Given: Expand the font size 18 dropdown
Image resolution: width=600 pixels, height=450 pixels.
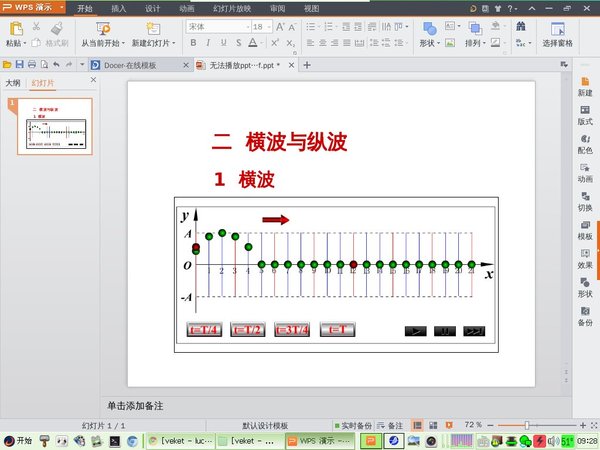Looking at the screenshot, I should point(268,26).
